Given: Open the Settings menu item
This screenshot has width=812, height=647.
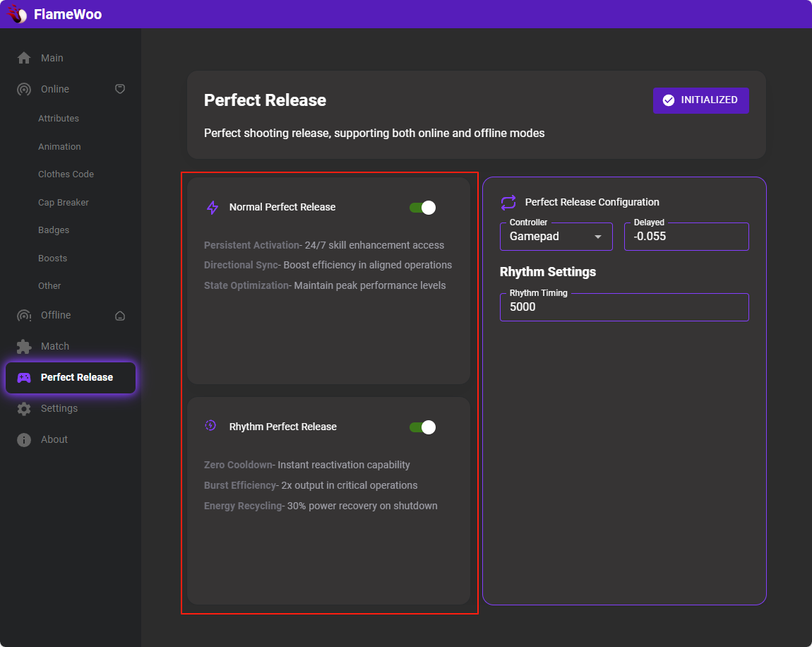Looking at the screenshot, I should coord(71,409).
